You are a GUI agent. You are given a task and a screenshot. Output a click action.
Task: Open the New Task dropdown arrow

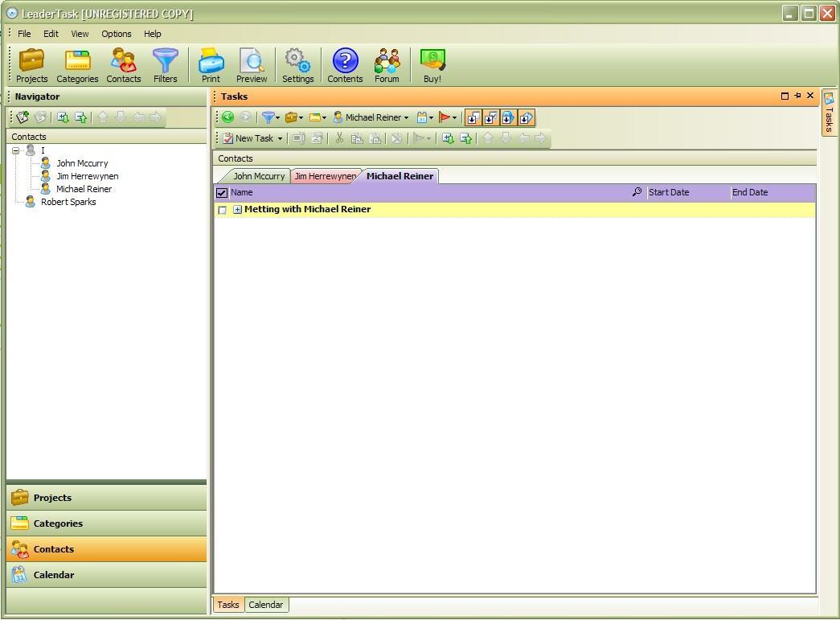click(x=280, y=139)
